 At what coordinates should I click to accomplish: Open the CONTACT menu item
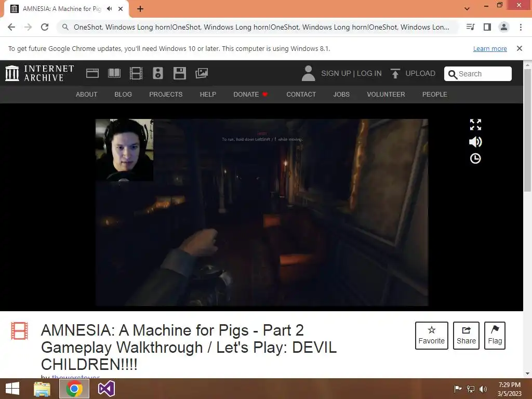[301, 95]
